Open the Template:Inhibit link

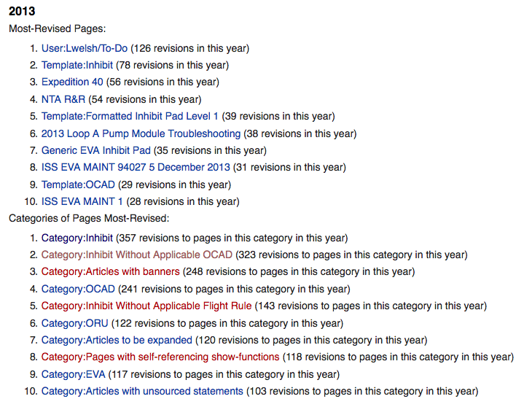(77, 65)
